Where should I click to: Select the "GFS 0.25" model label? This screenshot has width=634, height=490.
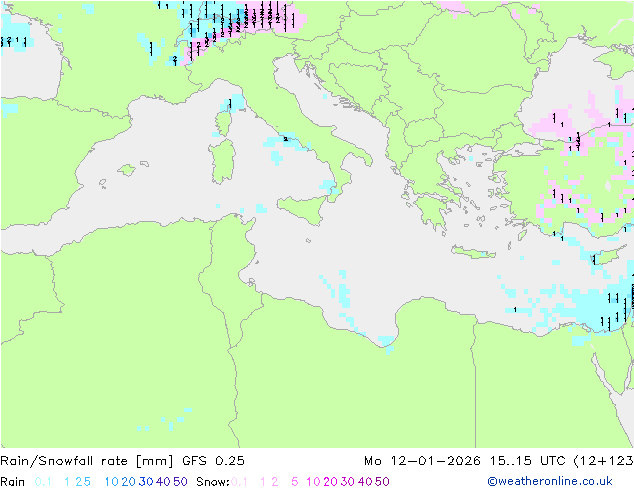(213, 461)
